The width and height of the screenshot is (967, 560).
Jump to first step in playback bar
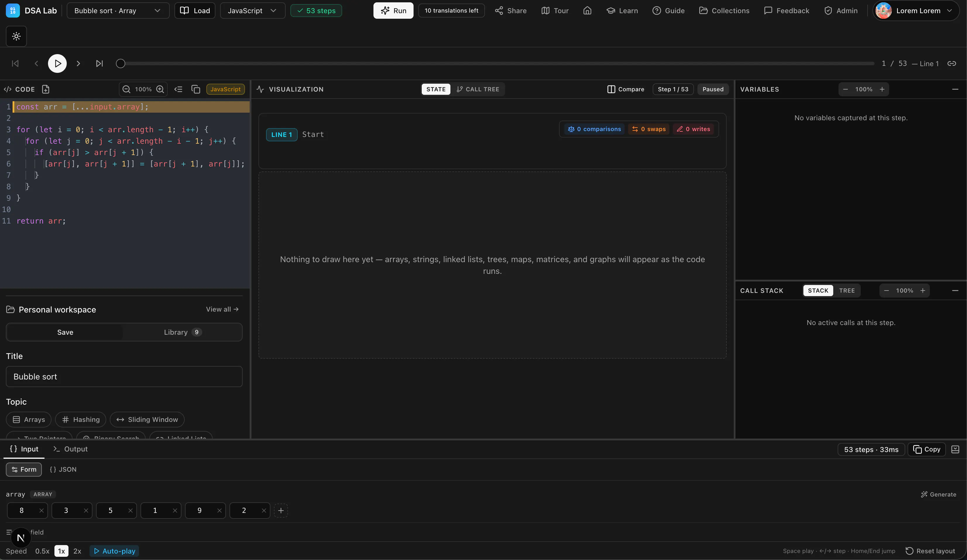(x=15, y=64)
